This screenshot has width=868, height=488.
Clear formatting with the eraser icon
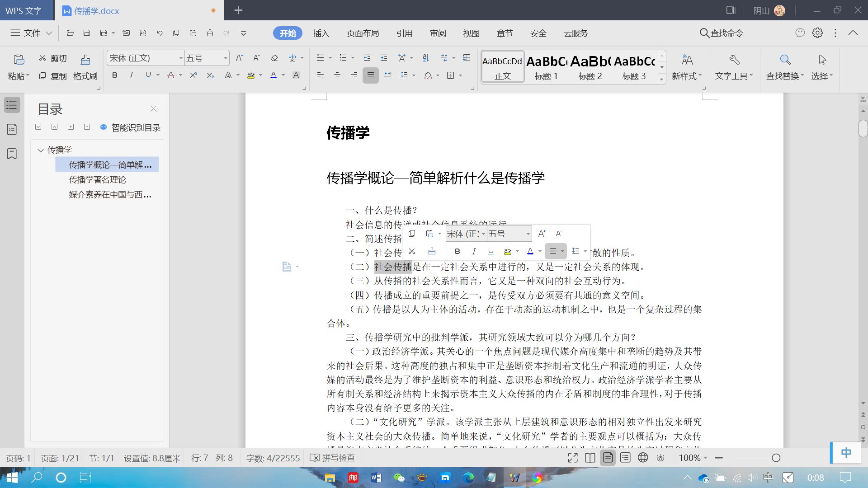274,58
